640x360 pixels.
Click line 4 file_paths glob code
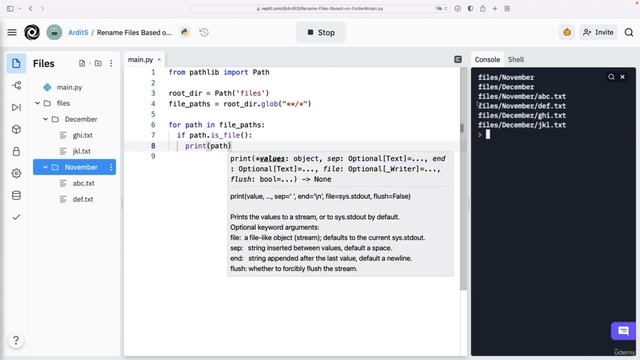pyautogui.click(x=240, y=104)
